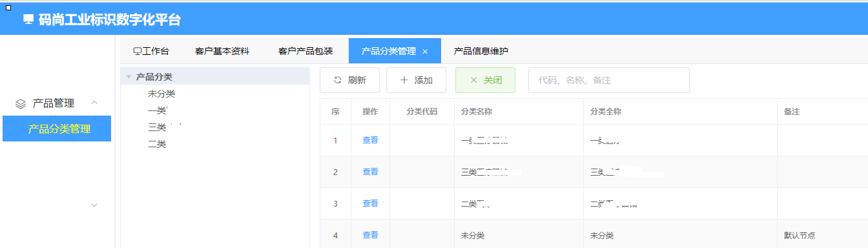Screen dimensions: 868x248
Task: Select the 未分类 tree node
Action: click(x=161, y=94)
